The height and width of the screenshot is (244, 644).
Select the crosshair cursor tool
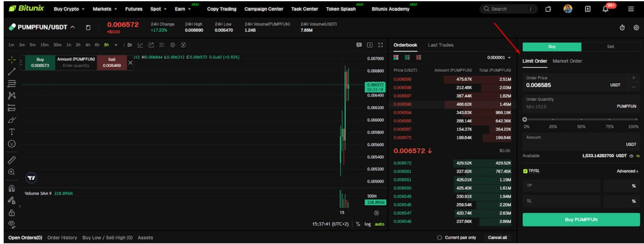pos(12,60)
